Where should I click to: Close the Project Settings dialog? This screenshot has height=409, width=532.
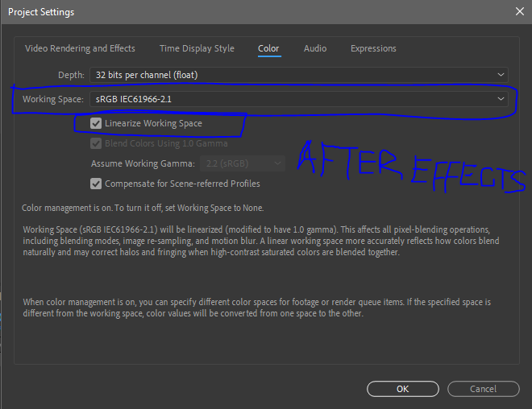(x=520, y=11)
